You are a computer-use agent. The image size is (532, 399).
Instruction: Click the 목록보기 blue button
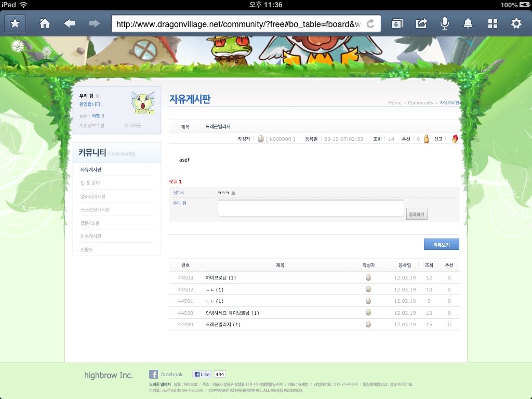pos(441,244)
